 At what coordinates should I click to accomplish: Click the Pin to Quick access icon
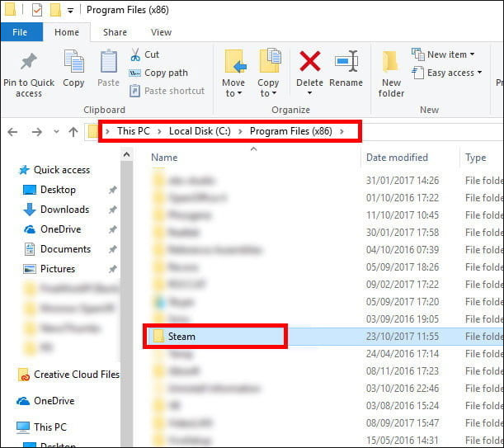(29, 62)
